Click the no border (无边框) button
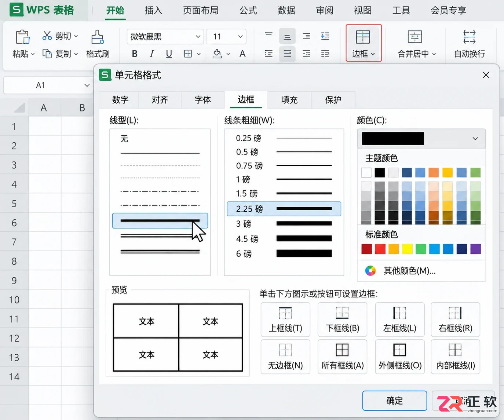Image resolution: width=504 pixels, height=420 pixels. point(285,357)
